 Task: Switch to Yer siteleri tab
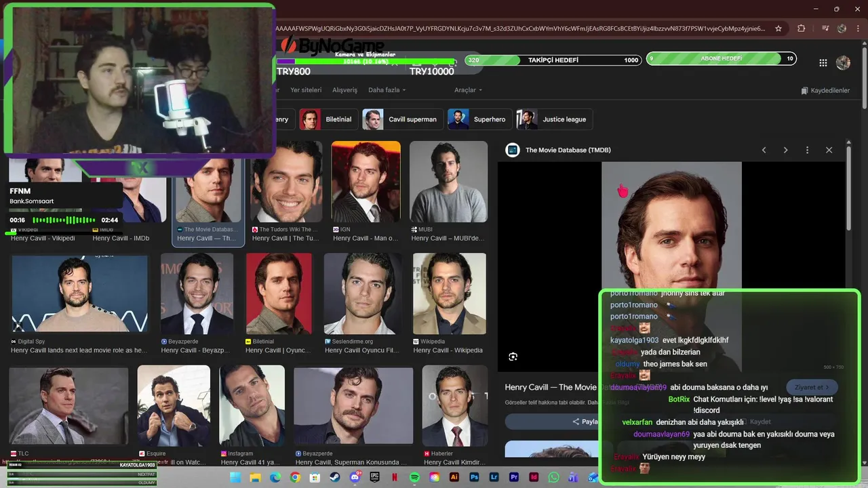coord(306,90)
